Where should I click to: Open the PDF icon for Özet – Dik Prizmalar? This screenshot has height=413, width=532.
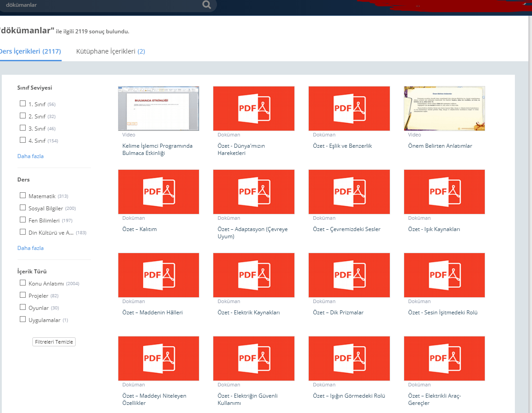point(349,275)
